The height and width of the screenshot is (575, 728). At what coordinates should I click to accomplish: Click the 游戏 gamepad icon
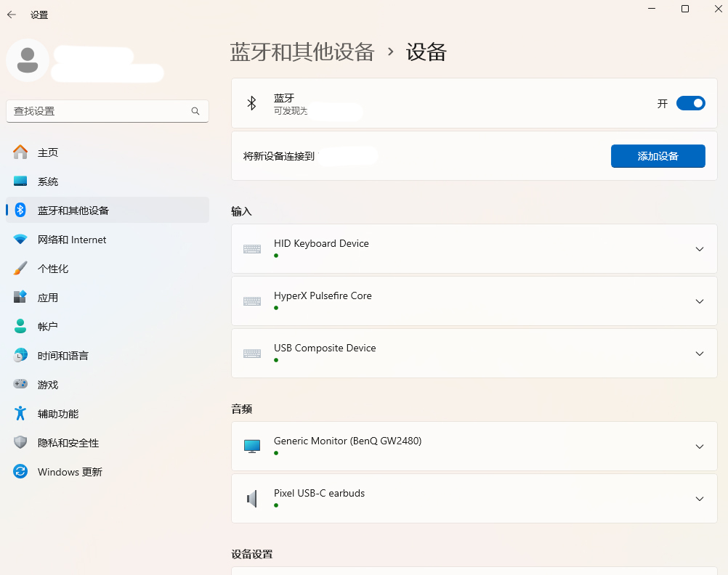[20, 385]
